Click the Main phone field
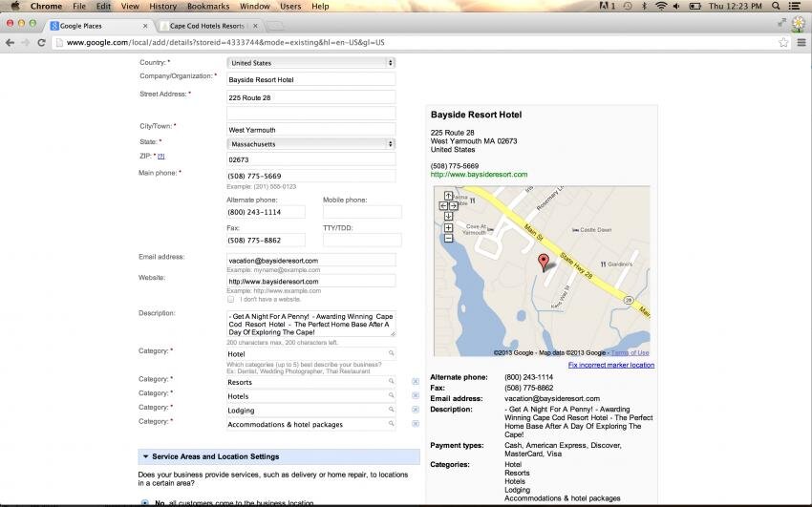This screenshot has height=507, width=812. [x=310, y=176]
